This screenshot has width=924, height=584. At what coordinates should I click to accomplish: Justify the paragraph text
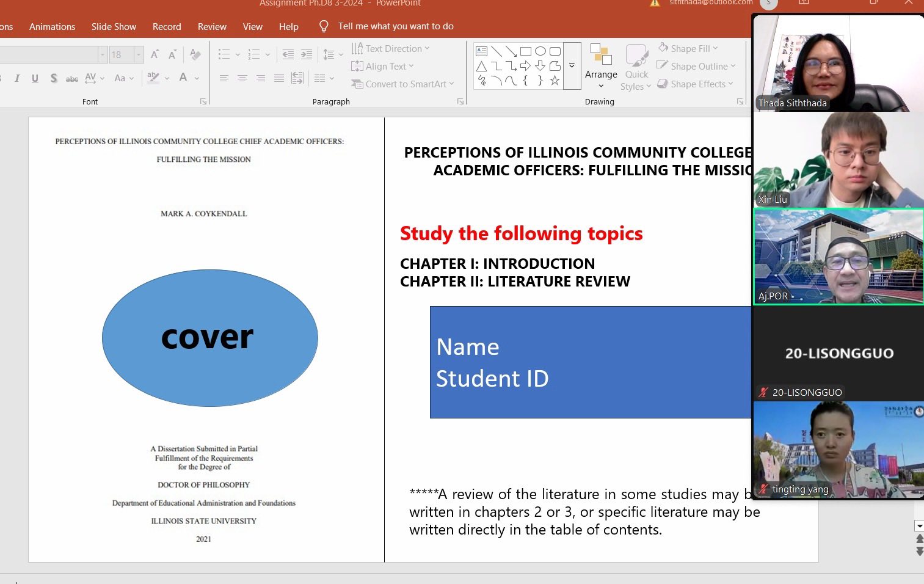279,78
